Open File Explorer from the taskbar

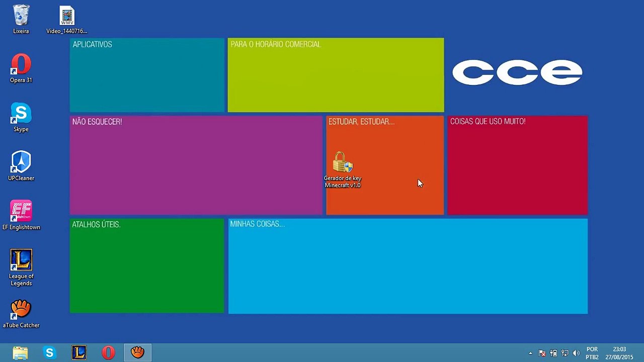point(21,352)
